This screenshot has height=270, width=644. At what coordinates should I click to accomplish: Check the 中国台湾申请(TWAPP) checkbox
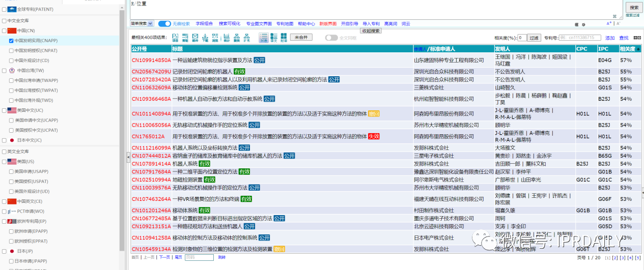[x=11, y=80]
